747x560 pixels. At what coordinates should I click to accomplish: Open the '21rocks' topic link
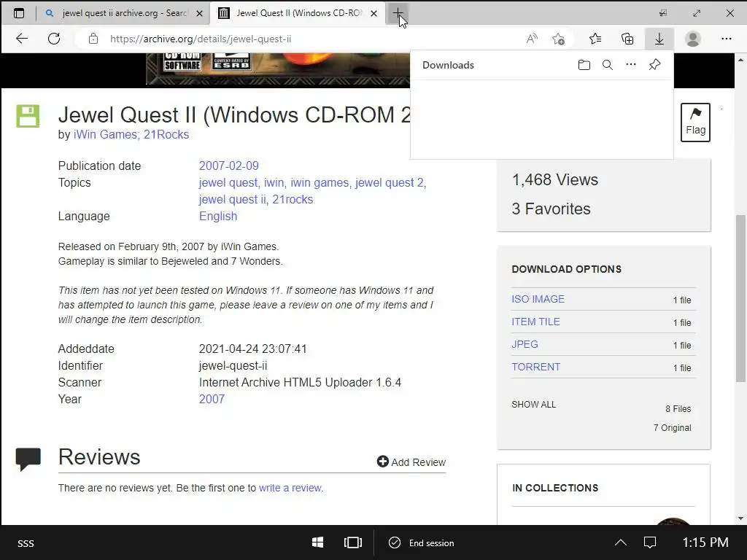tap(293, 200)
